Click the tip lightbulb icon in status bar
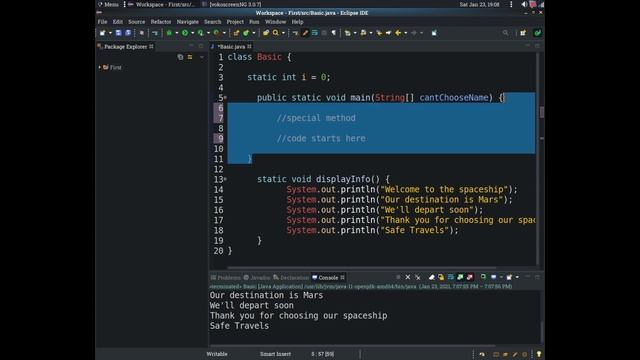The image size is (640, 360). (x=539, y=354)
